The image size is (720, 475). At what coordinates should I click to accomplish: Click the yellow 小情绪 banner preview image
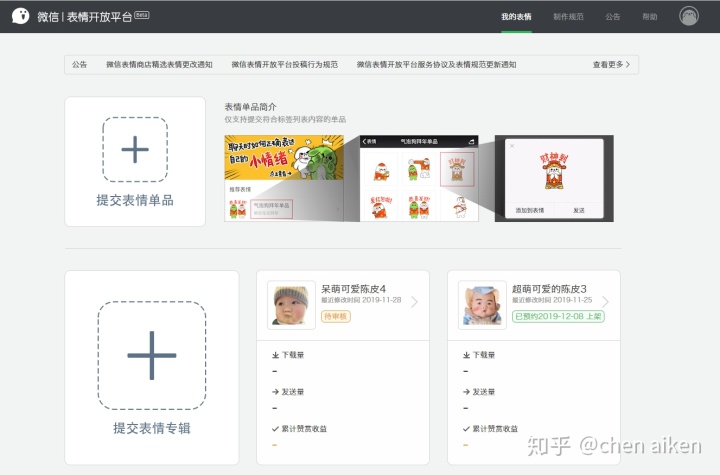284,157
